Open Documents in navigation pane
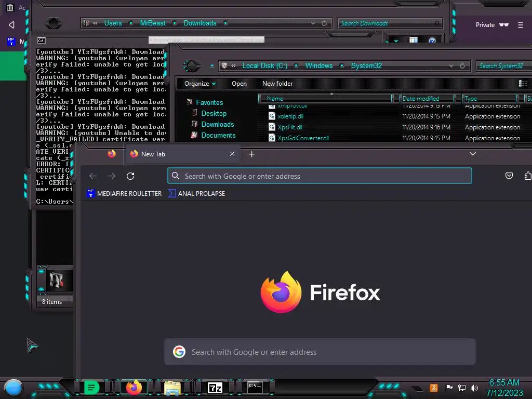The height and width of the screenshot is (399, 532). (218, 135)
